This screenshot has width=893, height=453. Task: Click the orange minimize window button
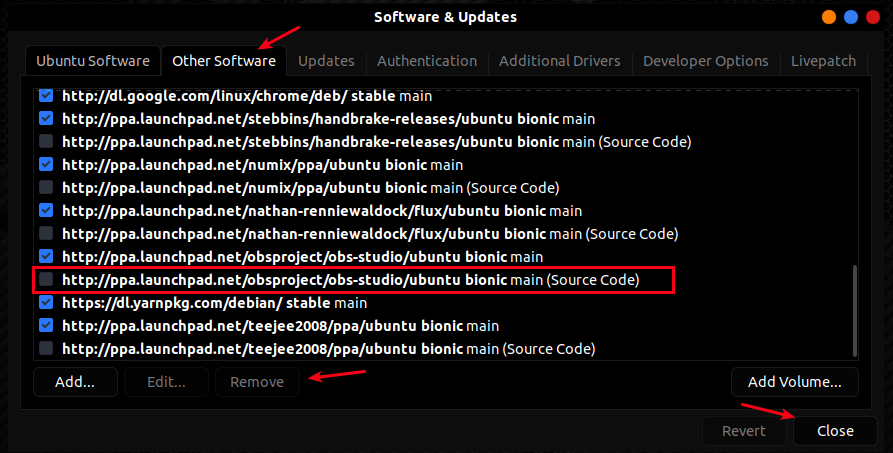click(x=829, y=17)
